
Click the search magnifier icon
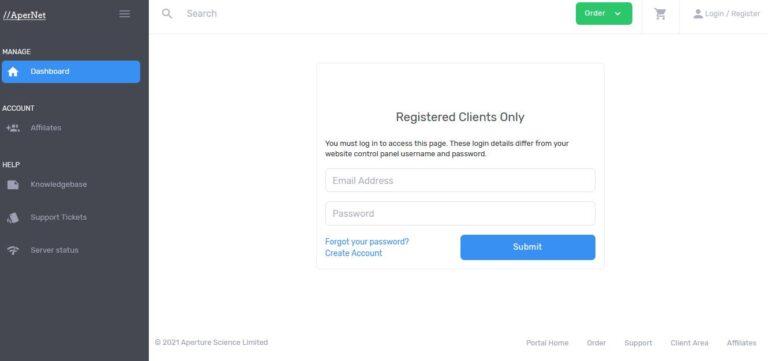click(x=167, y=14)
